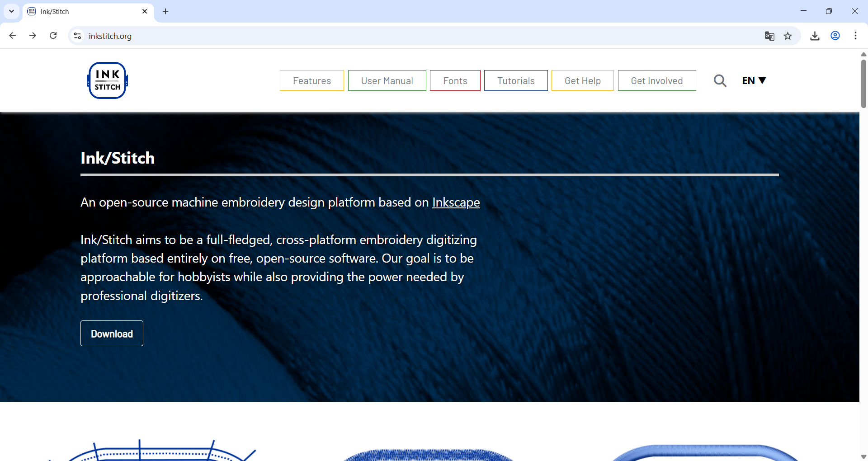Open the browser downloads icon
The width and height of the screenshot is (868, 461).
click(x=815, y=36)
